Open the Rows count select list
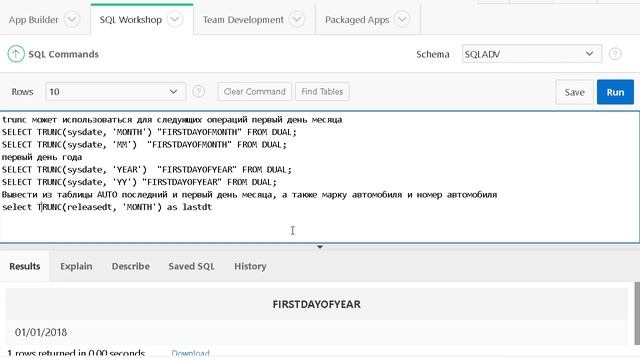This screenshot has width=640, height=360. point(116,91)
